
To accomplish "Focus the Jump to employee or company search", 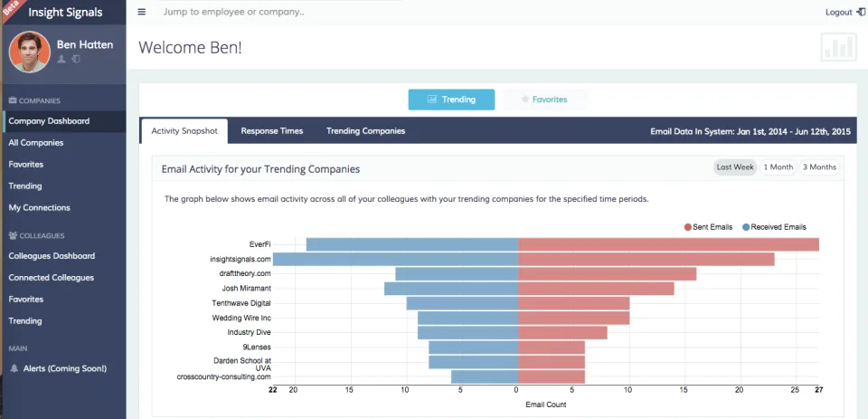I will (233, 12).
